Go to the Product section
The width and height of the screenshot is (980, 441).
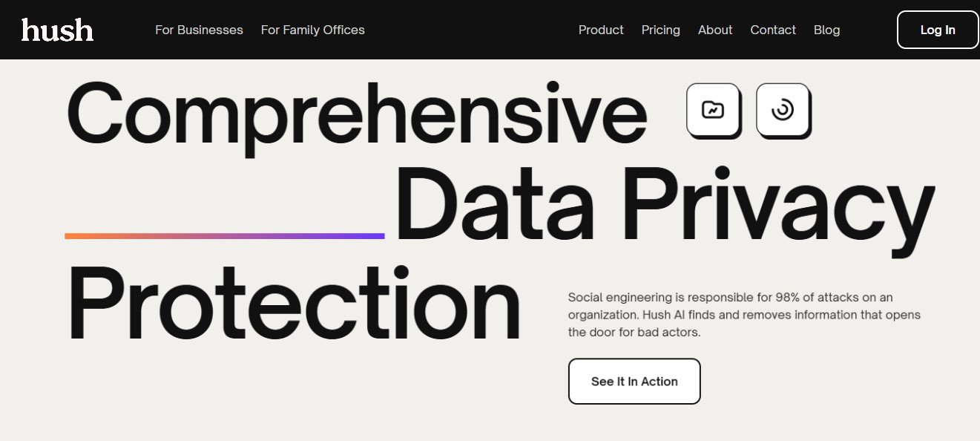(x=601, y=30)
